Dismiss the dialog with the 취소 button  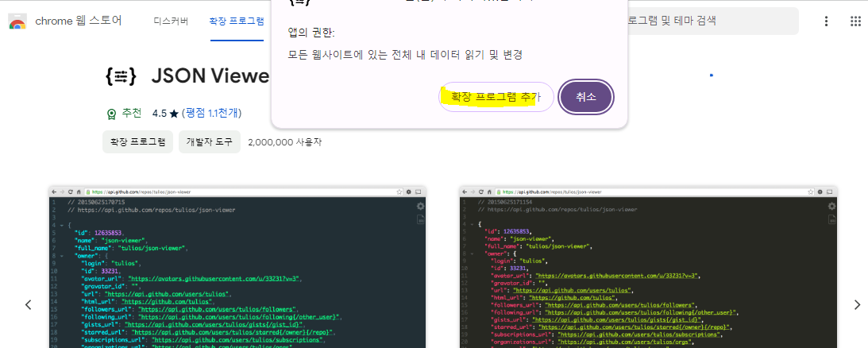pos(586,97)
